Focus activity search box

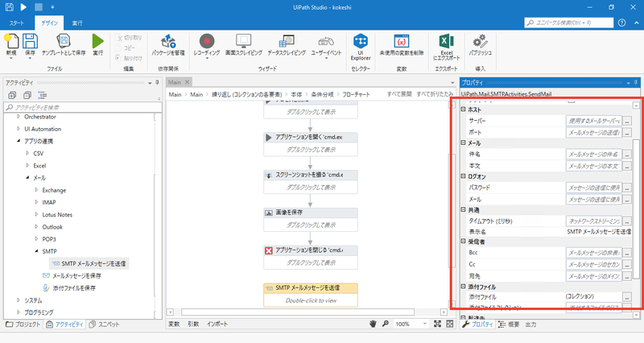coord(83,107)
